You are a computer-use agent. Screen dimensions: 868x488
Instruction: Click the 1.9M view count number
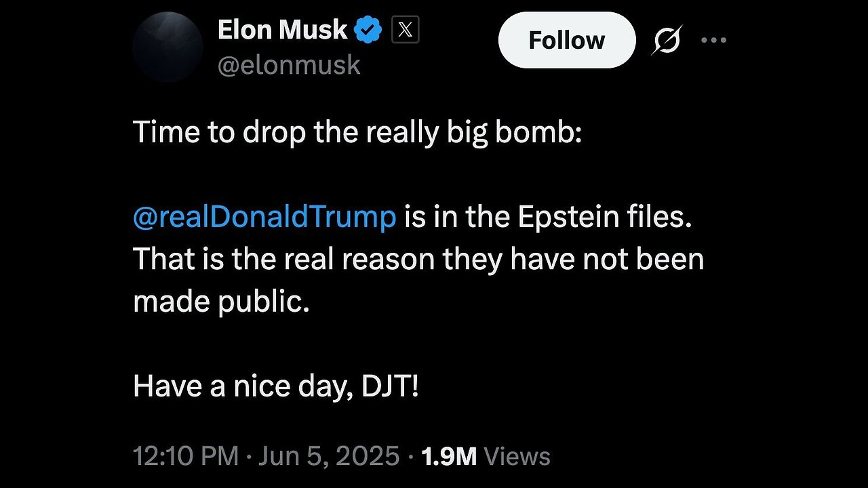(x=449, y=456)
